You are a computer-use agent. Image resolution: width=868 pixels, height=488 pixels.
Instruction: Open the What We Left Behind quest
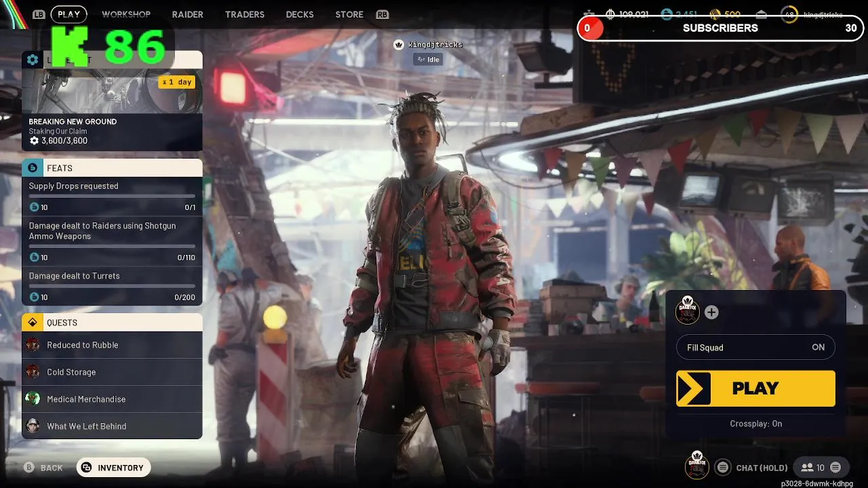tap(112, 426)
